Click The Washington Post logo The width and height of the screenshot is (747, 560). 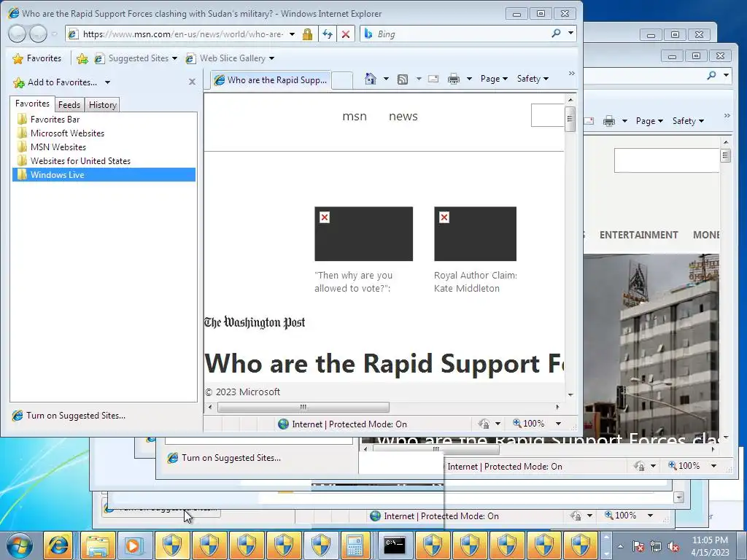[255, 323]
